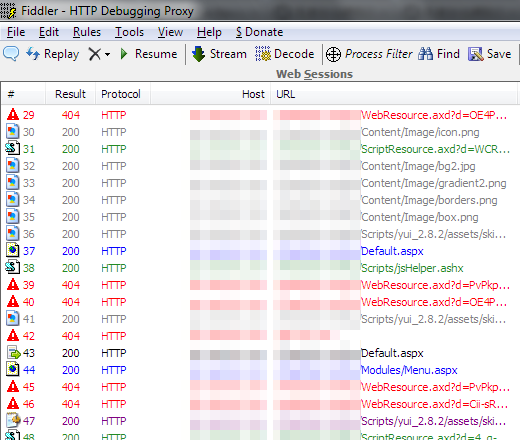
Task: Click HTML page icon of session 37
Action: (13, 250)
